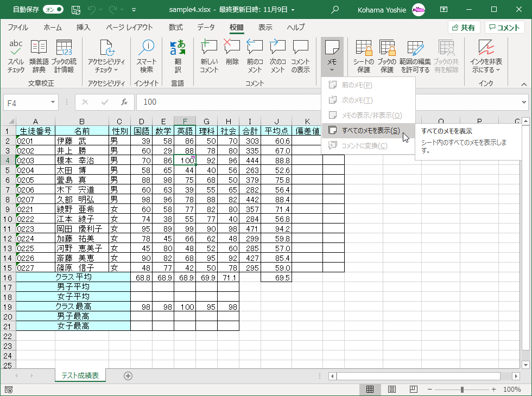The height and width of the screenshot is (396, 532).
Task: Toggle コメントの表示 to show all comments
Action: [x=301, y=54]
